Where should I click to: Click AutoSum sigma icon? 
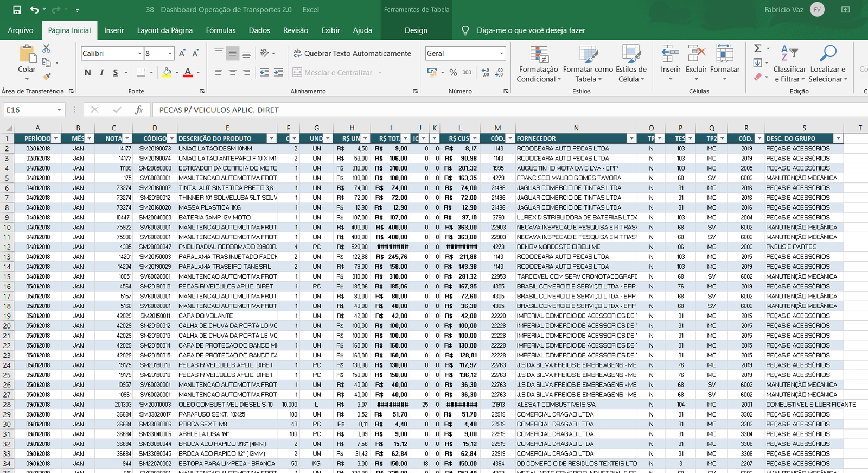[758, 48]
